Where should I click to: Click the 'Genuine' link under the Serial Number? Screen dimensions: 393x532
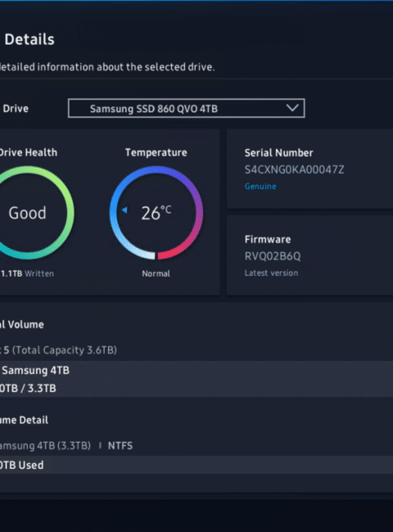[x=260, y=187]
